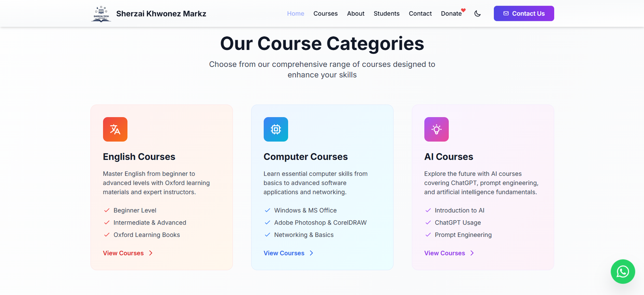Click the chevron beside Computer View Courses
The width and height of the screenshot is (644, 295).
312,253
